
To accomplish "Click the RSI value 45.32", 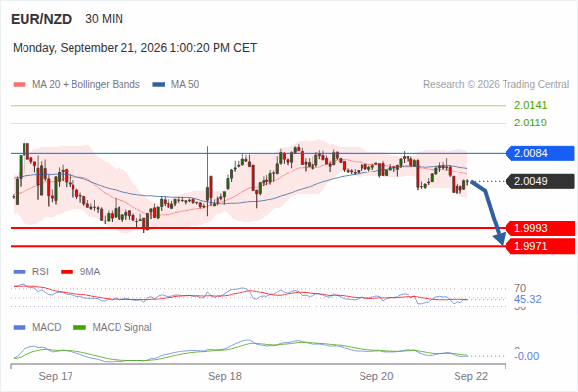I will pos(528,299).
